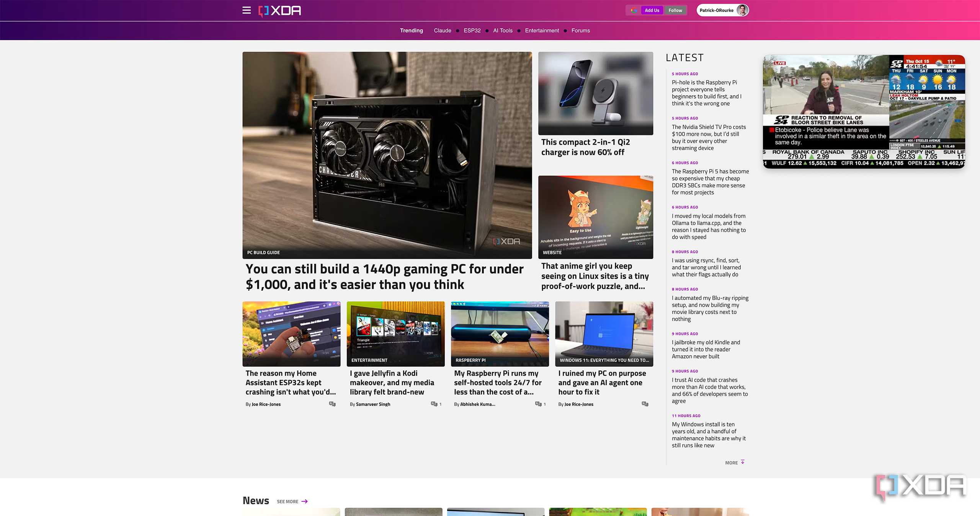980x516 pixels.
Task: Open the AI Tools trending topic
Action: tap(503, 31)
